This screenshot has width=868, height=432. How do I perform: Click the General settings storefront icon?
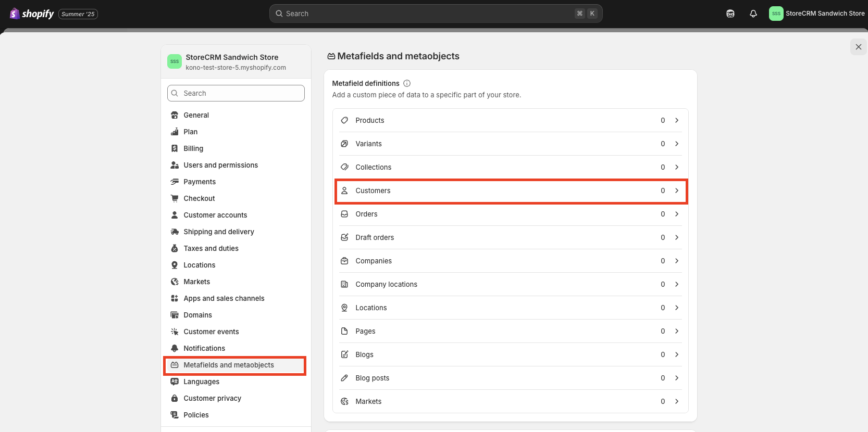[x=175, y=115]
